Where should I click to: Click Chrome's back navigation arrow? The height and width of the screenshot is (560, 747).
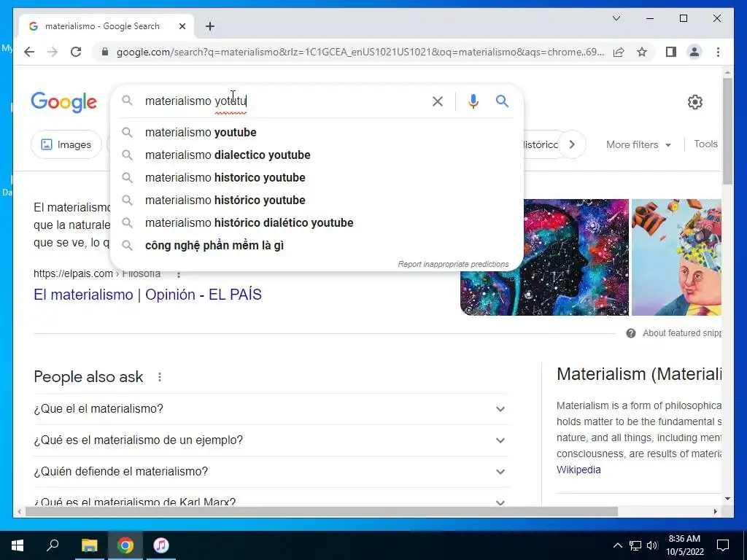coord(29,52)
